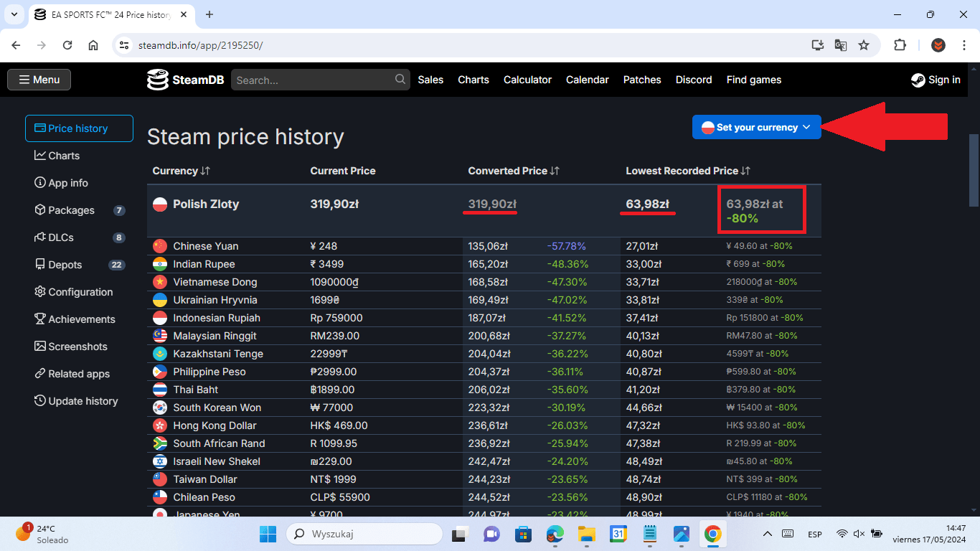Open the Chrome extensions puzzle icon
The width and height of the screenshot is (980, 551).
coord(900,45)
